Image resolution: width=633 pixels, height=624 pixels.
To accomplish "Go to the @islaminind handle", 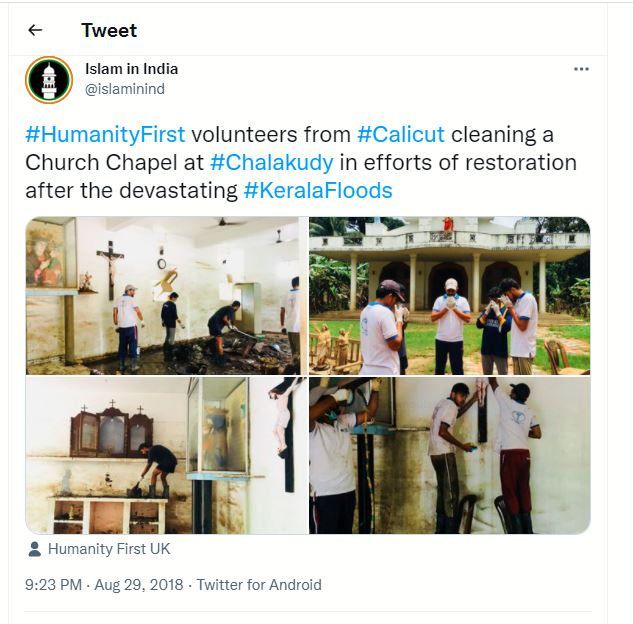I will click(x=125, y=89).
